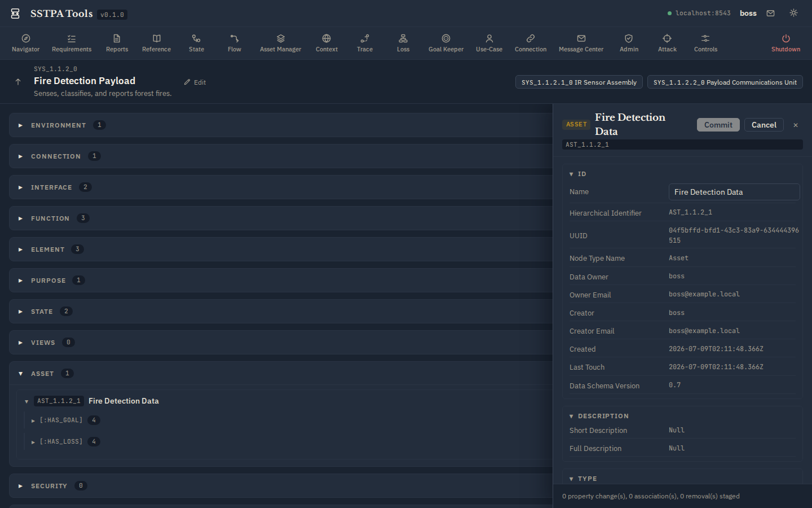Viewport: 812px width, 508px height.
Task: Edit the Name input field
Action: 734,192
